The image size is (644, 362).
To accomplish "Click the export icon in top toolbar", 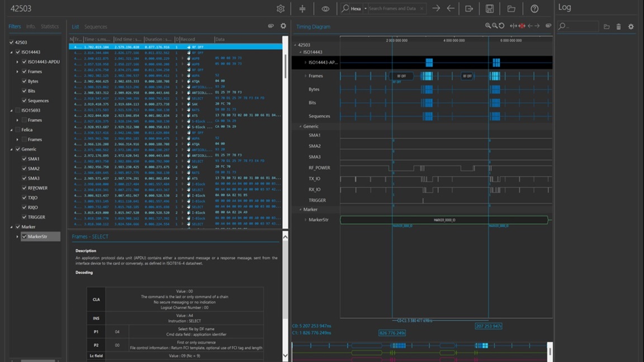I will point(468,8).
